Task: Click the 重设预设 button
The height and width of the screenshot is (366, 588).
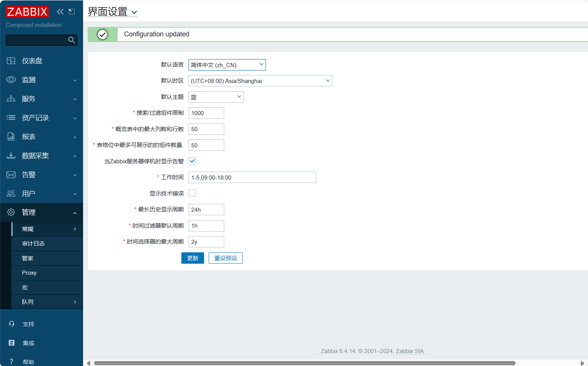Action: (x=226, y=258)
